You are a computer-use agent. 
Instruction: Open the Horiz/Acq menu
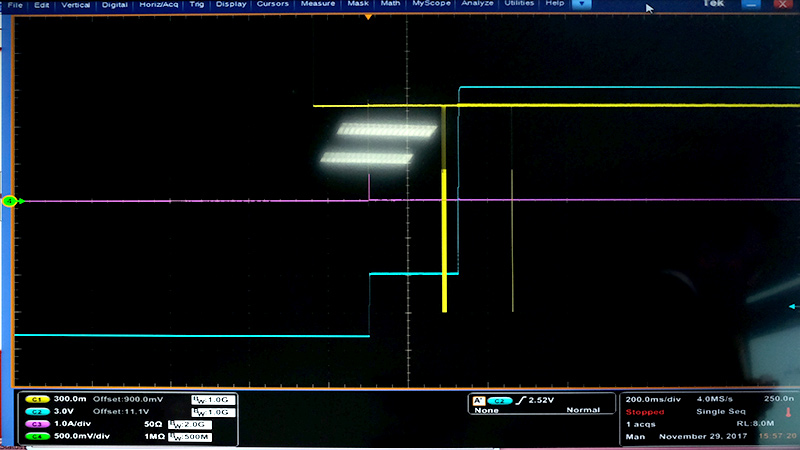click(159, 5)
